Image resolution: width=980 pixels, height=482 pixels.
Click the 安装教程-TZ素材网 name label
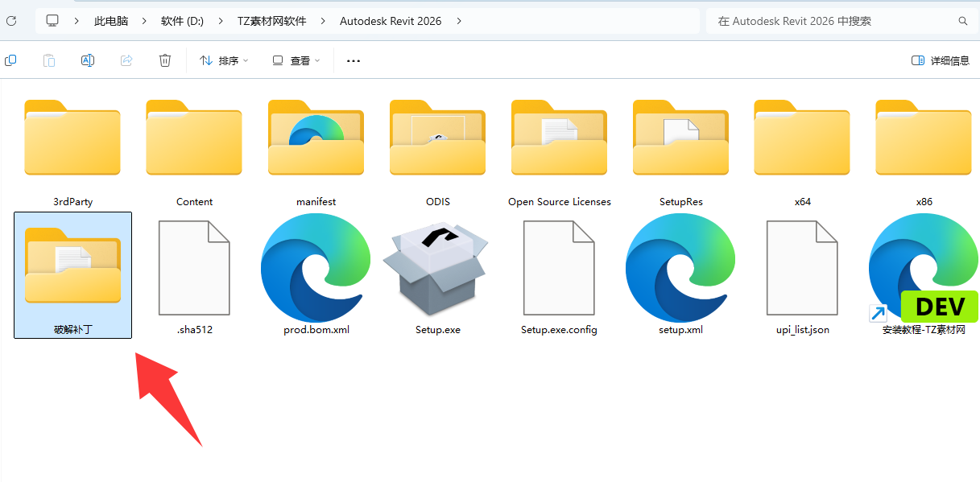pos(924,330)
